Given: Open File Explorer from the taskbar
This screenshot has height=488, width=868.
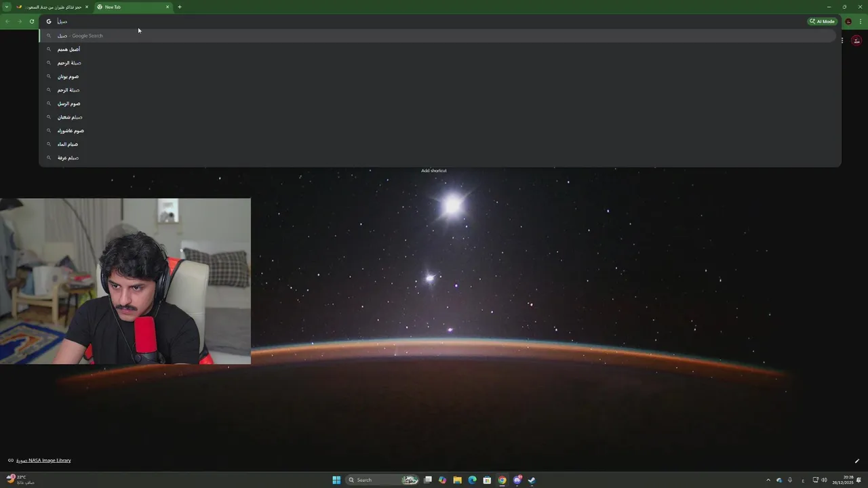Looking at the screenshot, I should click(458, 480).
